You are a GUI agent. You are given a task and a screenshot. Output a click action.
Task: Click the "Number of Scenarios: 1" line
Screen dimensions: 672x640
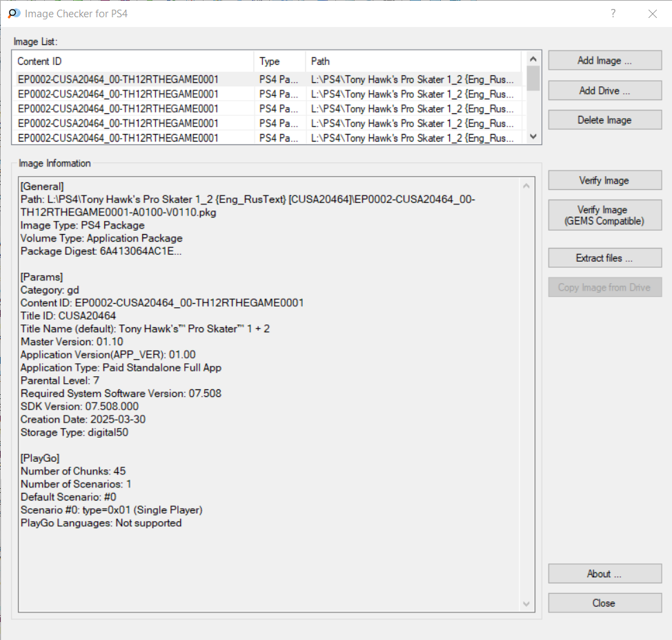76,484
